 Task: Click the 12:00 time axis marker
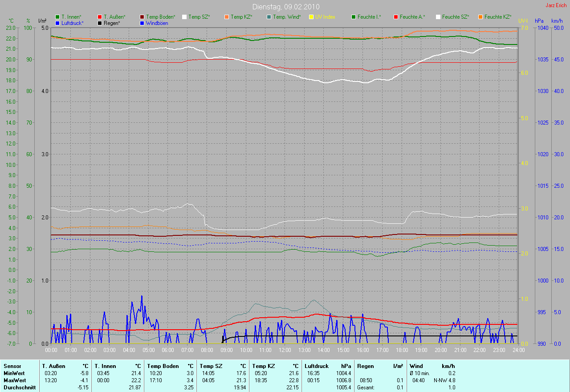point(285,350)
